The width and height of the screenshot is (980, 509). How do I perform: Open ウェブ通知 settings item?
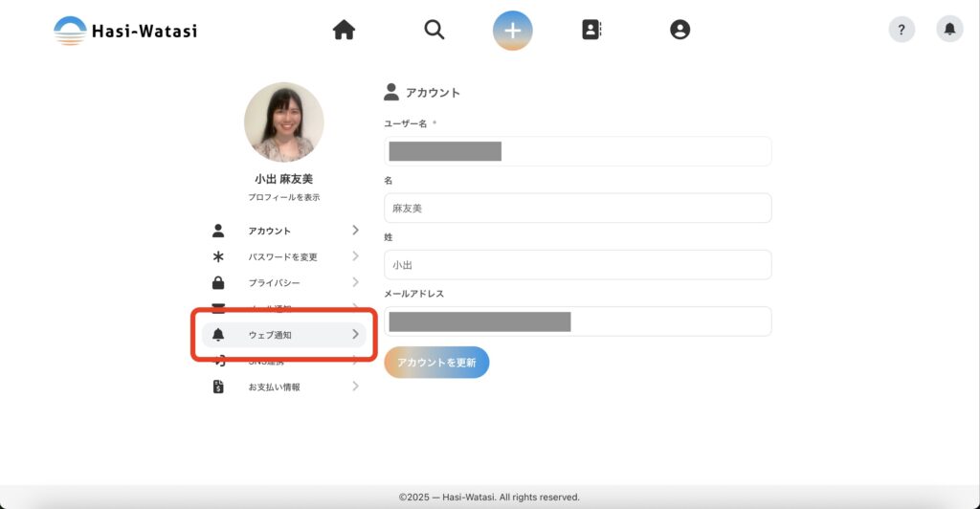269,335
